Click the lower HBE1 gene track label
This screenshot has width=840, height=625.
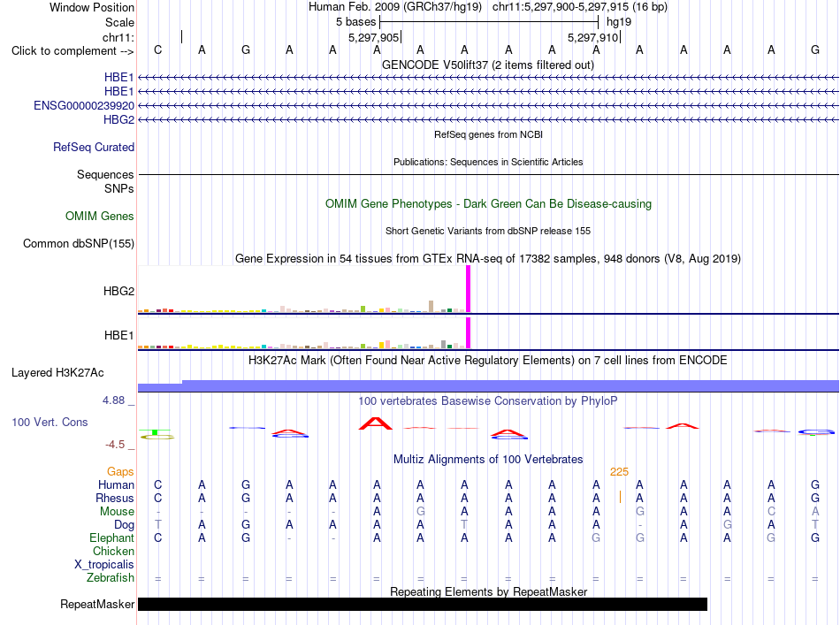[x=118, y=92]
